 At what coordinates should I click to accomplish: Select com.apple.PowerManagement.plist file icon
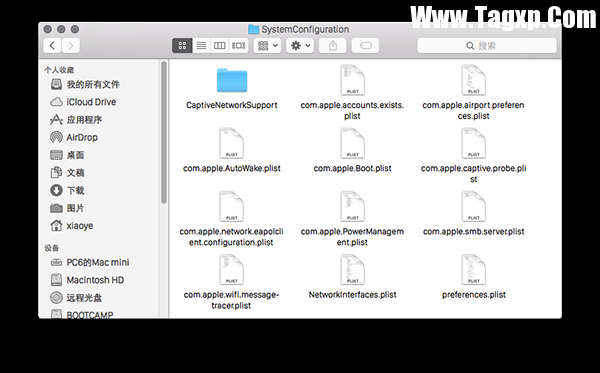pos(352,206)
